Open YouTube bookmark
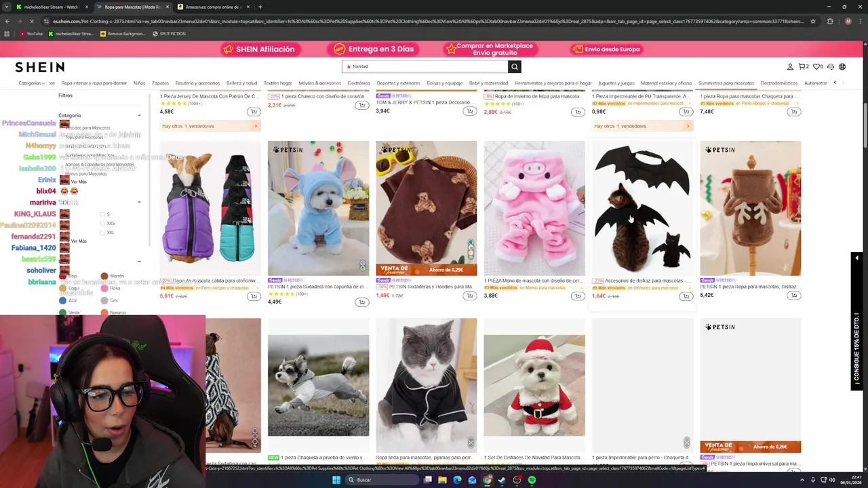 click(x=31, y=33)
